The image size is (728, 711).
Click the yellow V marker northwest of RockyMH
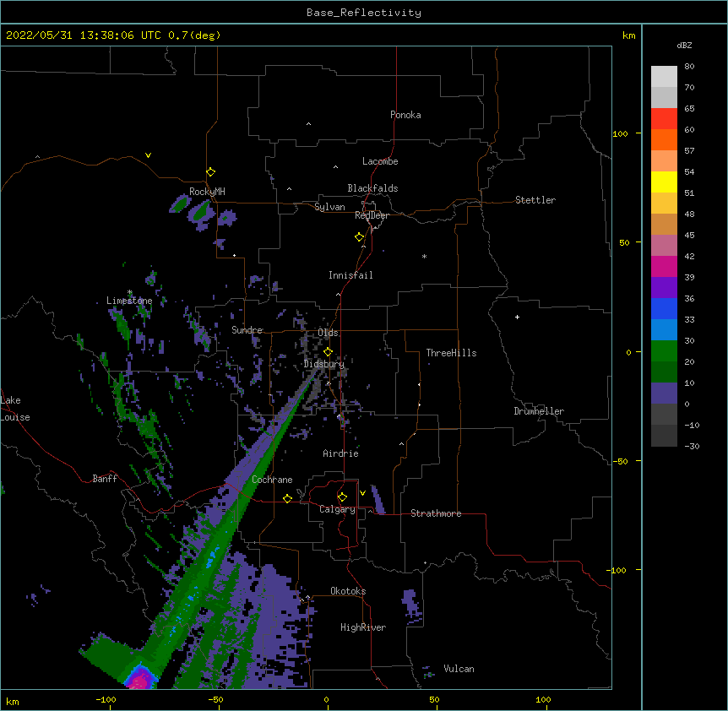coord(148,155)
